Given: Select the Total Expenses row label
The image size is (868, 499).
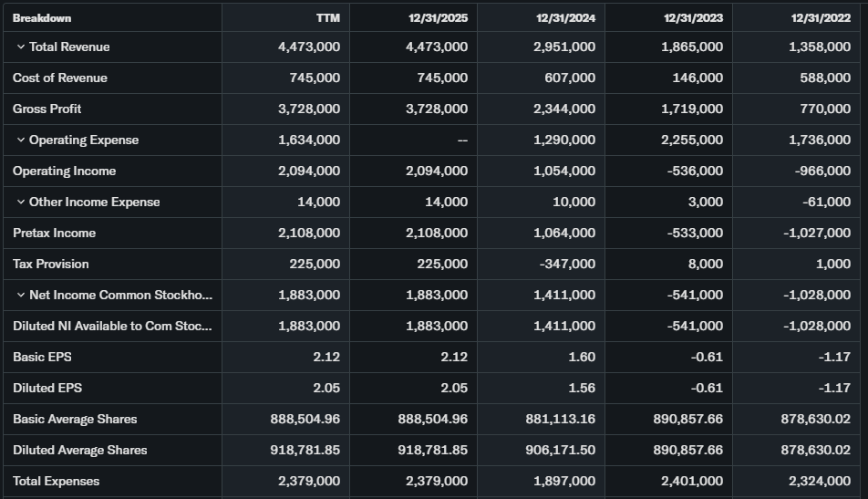Looking at the screenshot, I should coord(57,482).
